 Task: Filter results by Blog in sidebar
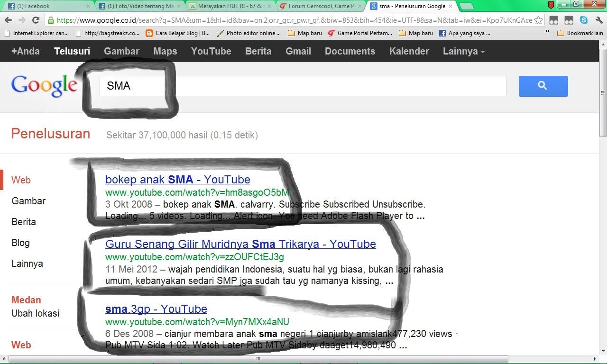point(20,243)
